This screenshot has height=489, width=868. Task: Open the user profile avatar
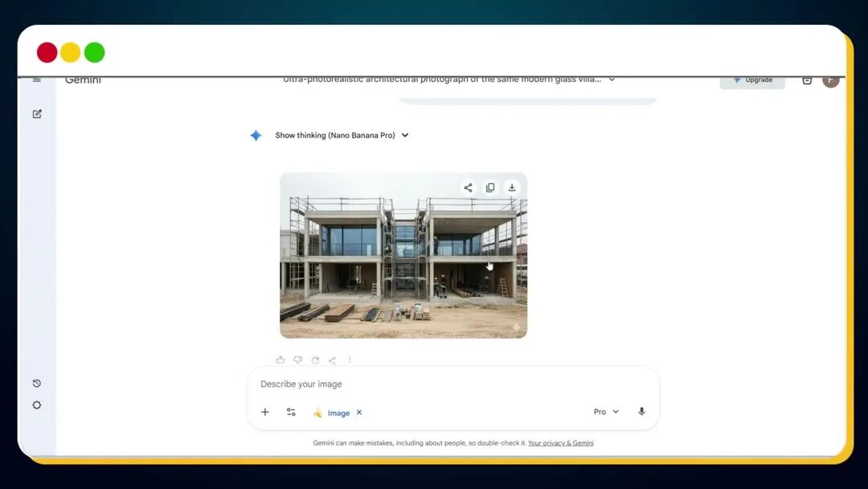[x=830, y=81]
